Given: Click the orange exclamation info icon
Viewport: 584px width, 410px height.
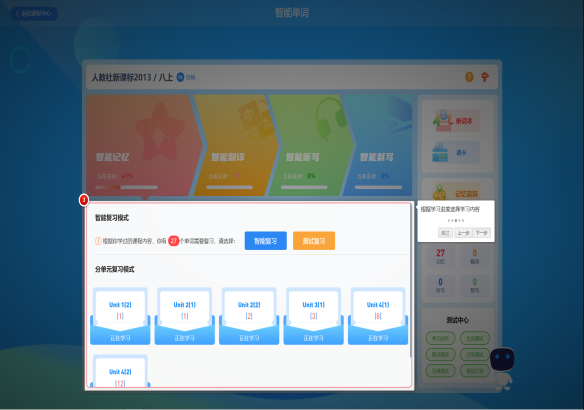Looking at the screenshot, I should [98, 241].
